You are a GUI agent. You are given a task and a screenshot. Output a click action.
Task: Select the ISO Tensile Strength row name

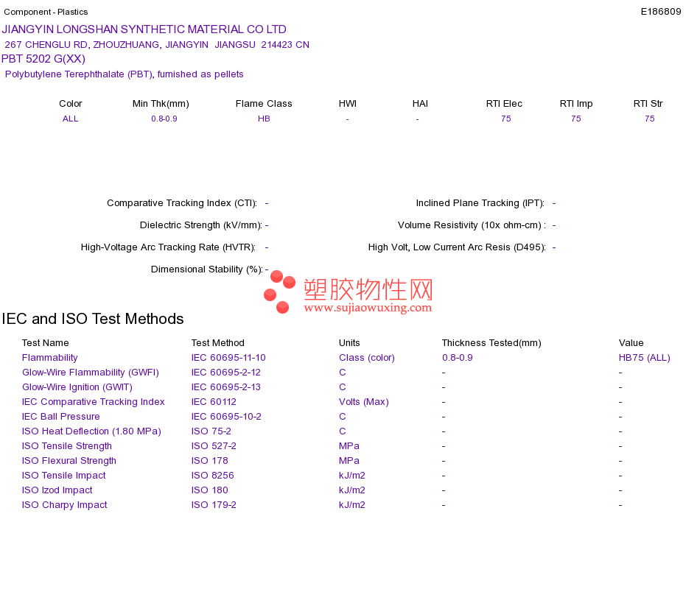67,445
